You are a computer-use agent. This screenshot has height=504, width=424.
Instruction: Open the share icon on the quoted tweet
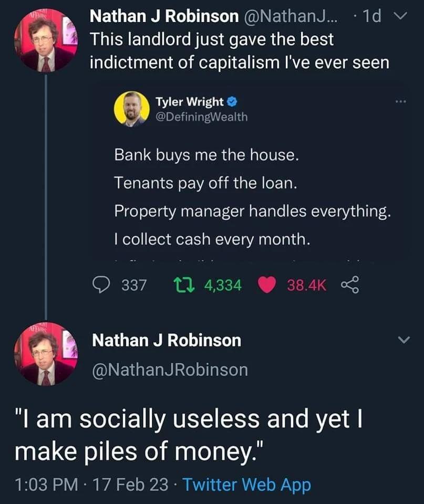(x=350, y=285)
